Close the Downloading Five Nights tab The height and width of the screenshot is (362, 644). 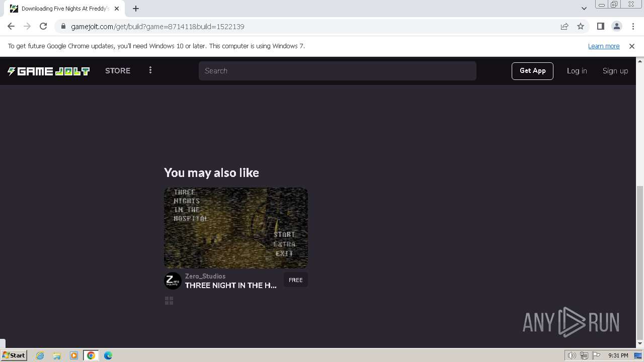[117, 9]
